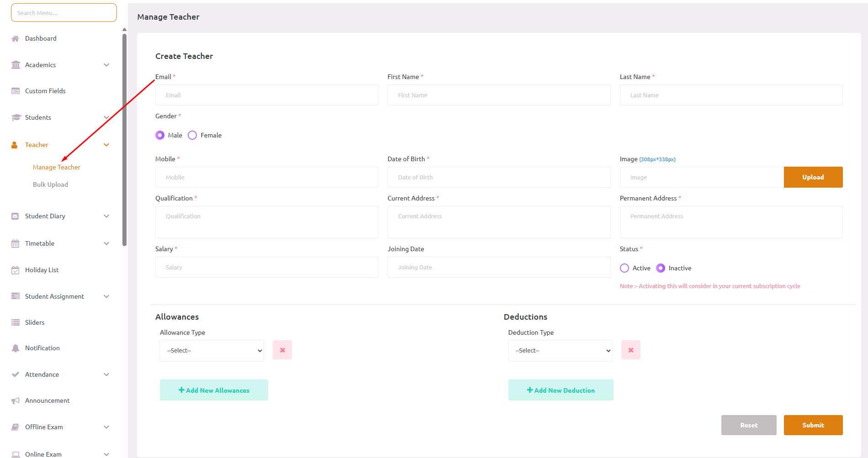
Task: Remove the allowance row with X icon
Action: pyautogui.click(x=282, y=350)
